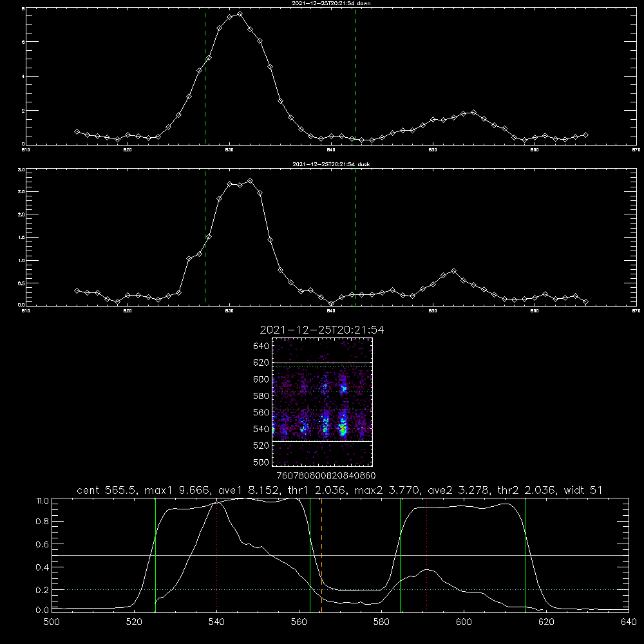
Task: Click the 'ave2 3.278' value
Action: click(459, 490)
